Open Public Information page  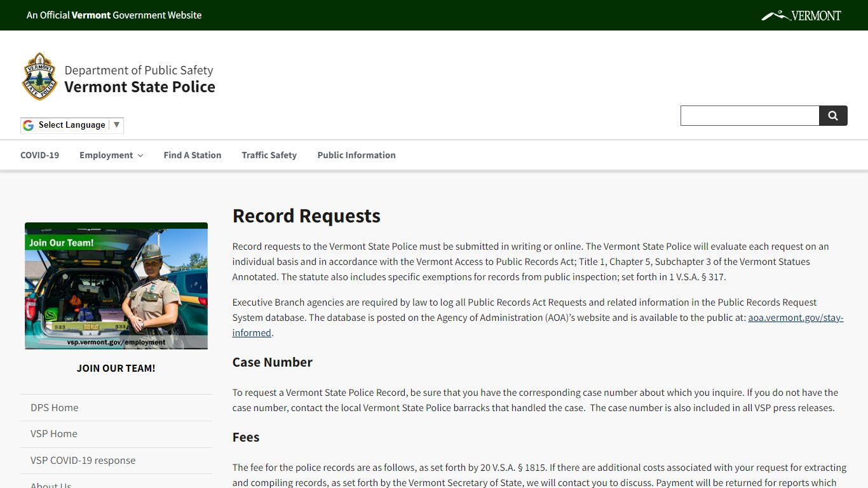click(356, 155)
